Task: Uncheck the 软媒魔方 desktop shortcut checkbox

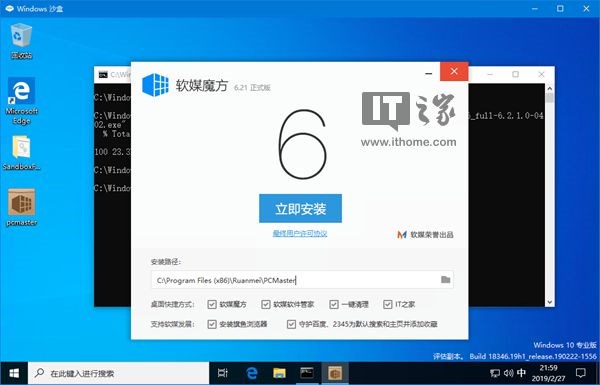Action: pos(212,304)
